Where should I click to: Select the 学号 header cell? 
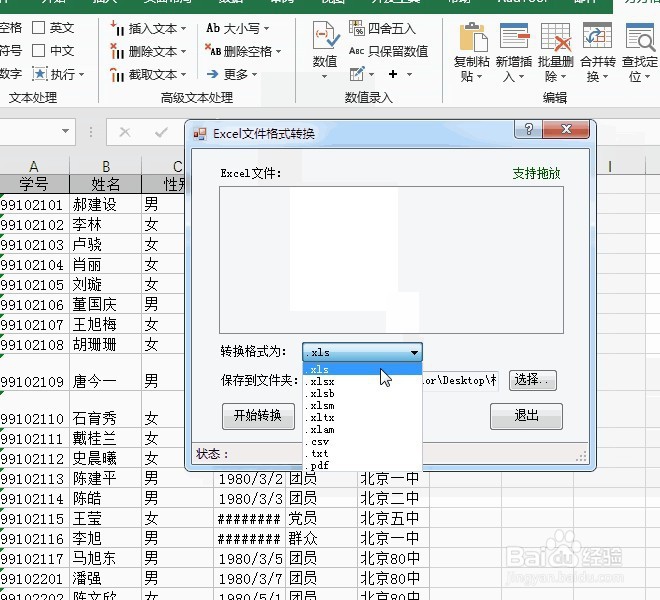34,184
